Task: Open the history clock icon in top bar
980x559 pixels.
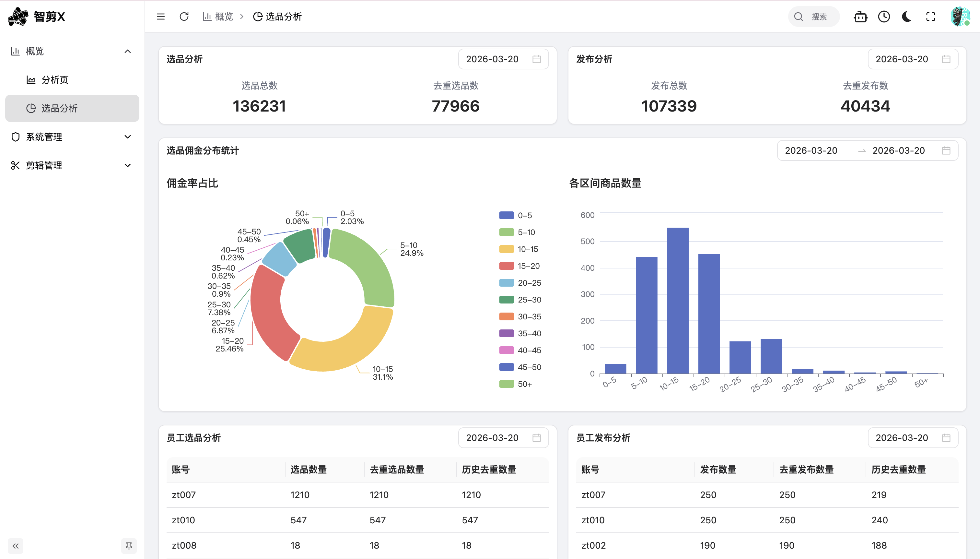Action: point(884,17)
